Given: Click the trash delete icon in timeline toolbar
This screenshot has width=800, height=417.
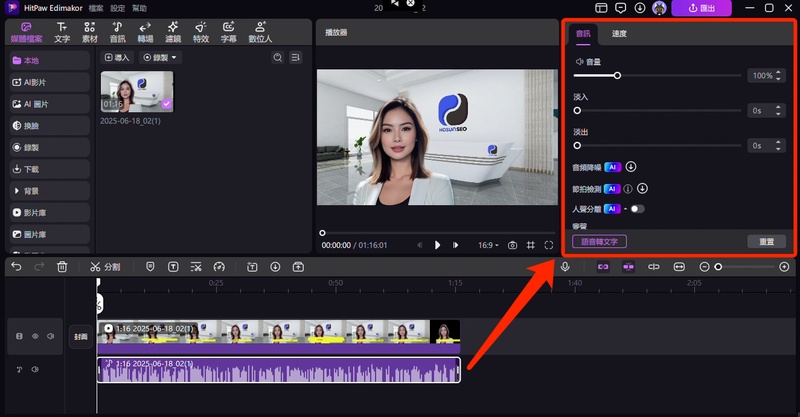Looking at the screenshot, I should pyautogui.click(x=62, y=267).
